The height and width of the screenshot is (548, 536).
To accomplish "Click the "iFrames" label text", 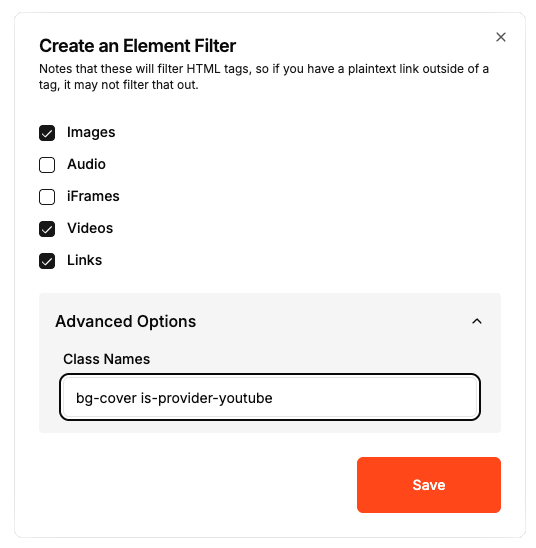I will pyautogui.click(x=93, y=196).
